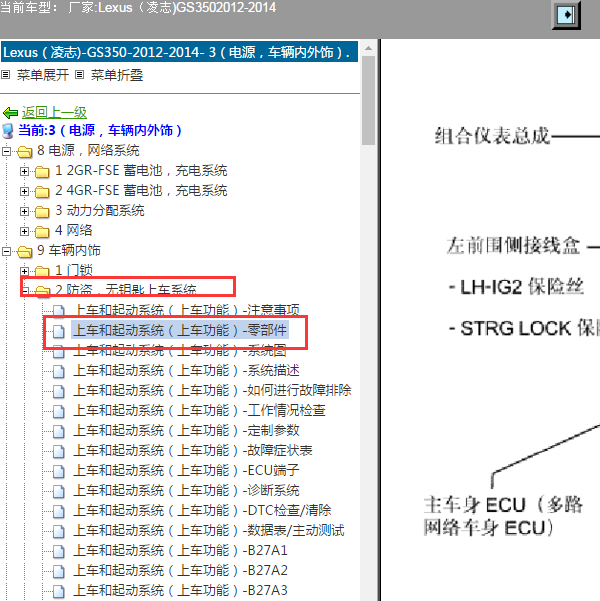This screenshot has height=601, width=600.
Task: Click folder icon of 1 门锁
Action: click(42, 271)
